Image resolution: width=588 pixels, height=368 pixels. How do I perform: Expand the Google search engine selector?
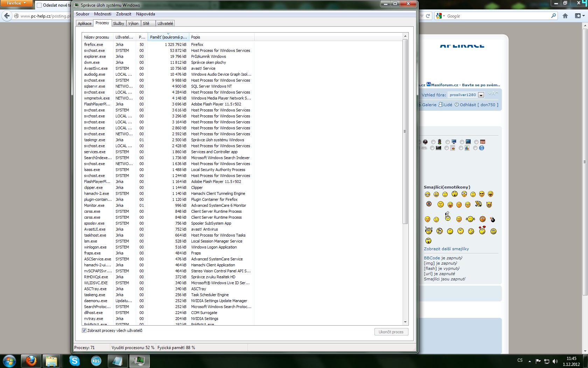(440, 16)
